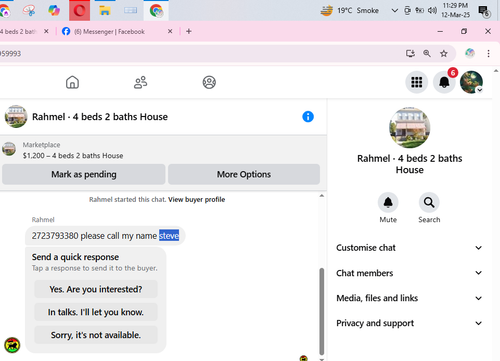Click the chat scrollbar thumb

322,311
